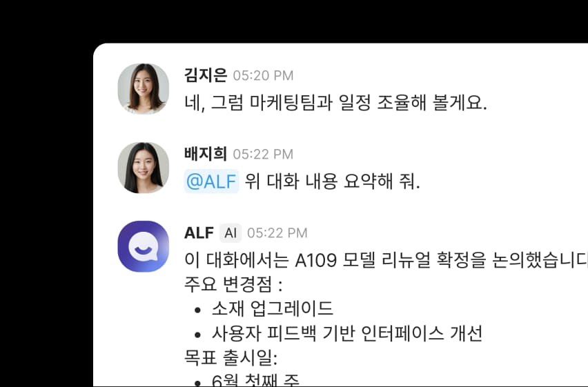Open sender name 김지은
Viewport: 588px width, 387px height.
(x=206, y=75)
